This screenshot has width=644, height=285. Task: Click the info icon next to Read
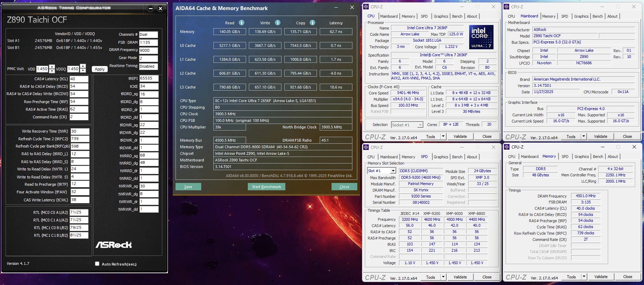pyautogui.click(x=242, y=23)
